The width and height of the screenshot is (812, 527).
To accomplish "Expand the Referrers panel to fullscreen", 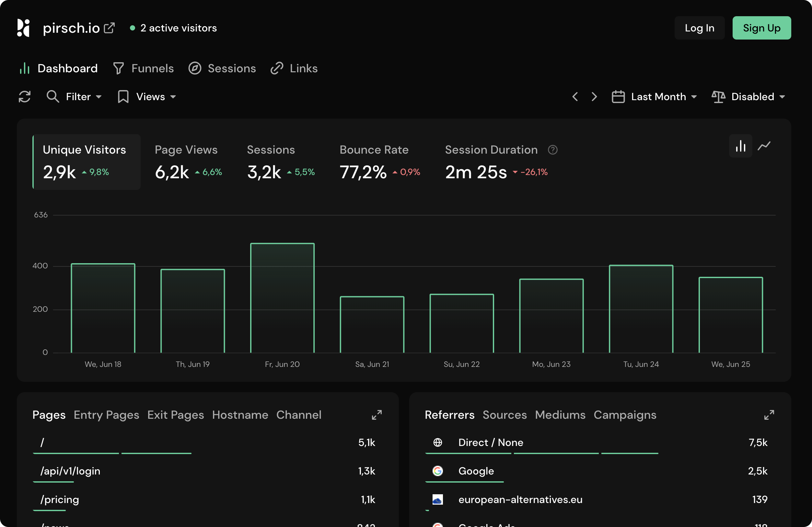I will tap(769, 415).
